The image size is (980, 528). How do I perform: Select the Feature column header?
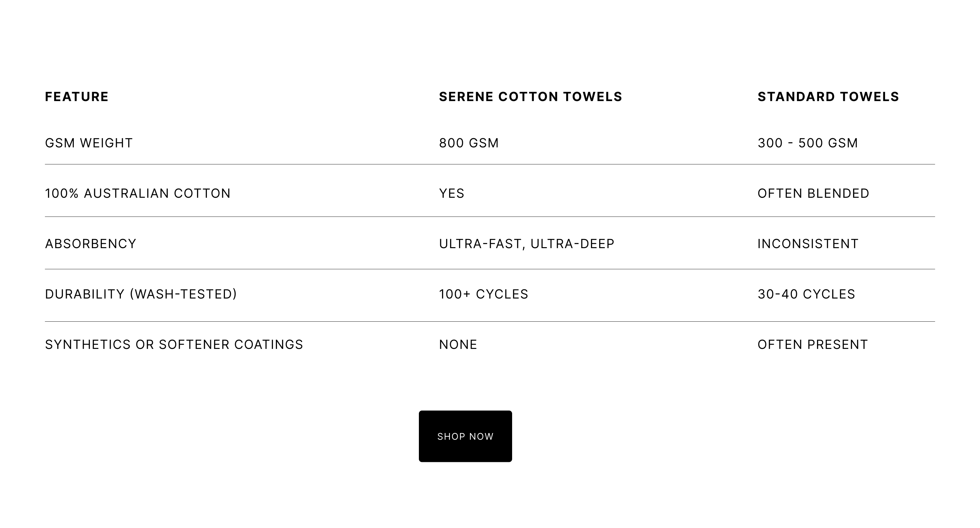(77, 97)
